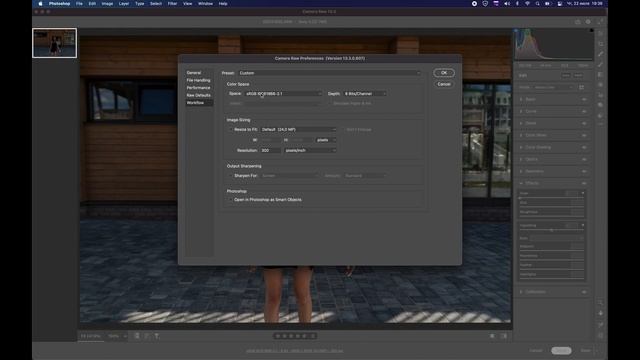Select the Graduated Filter tool
The image size is (640, 360).
click(x=600, y=75)
